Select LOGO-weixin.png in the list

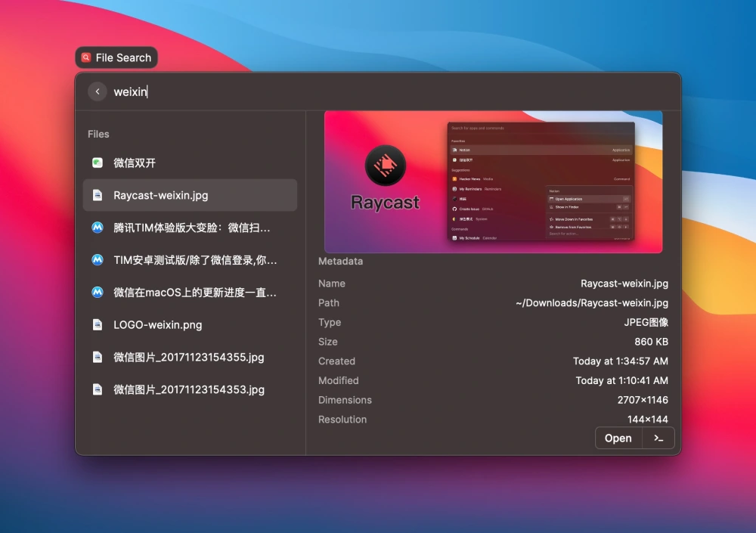click(190, 324)
